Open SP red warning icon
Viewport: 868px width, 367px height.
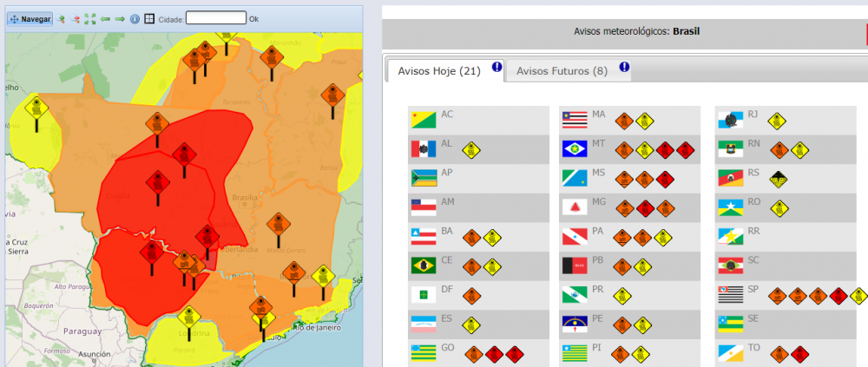[838, 296]
